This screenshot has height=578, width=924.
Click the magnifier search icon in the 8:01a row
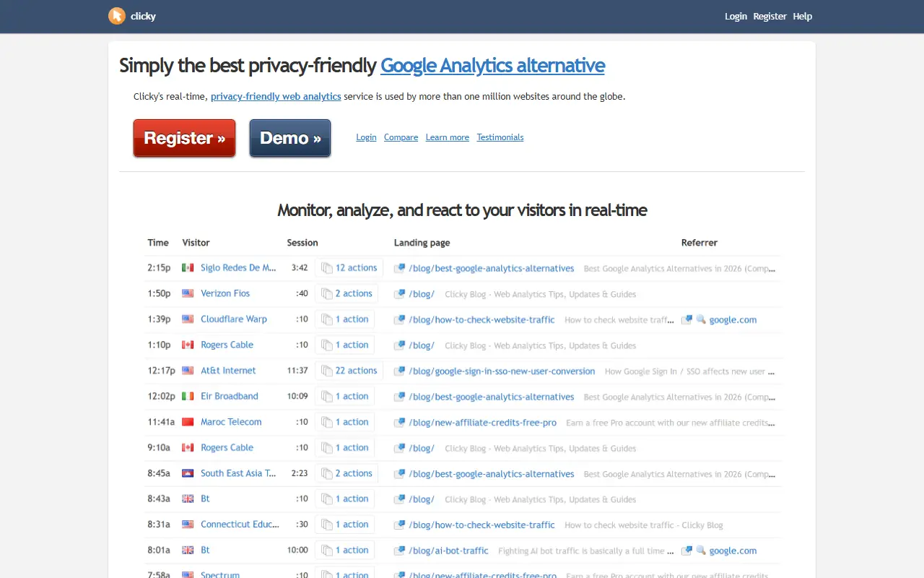(x=701, y=550)
